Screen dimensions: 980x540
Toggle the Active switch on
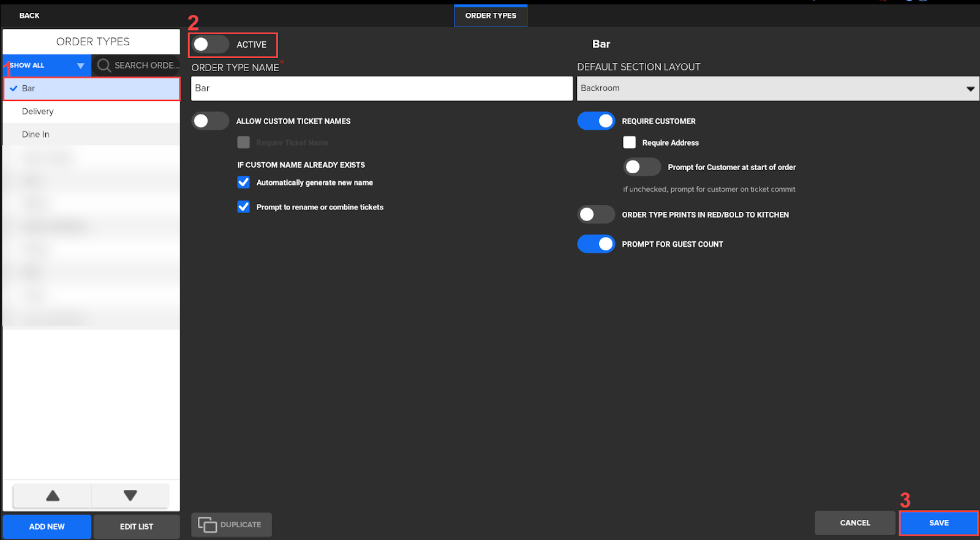(x=210, y=45)
